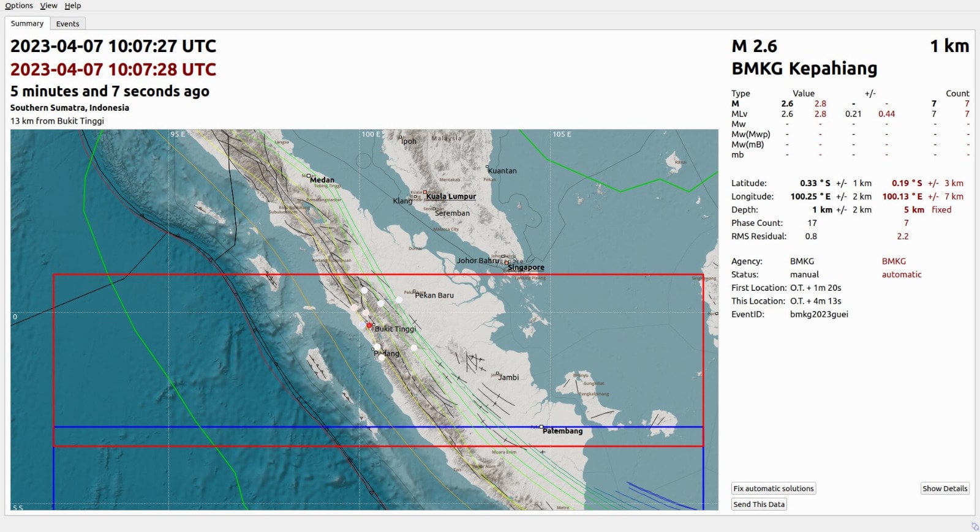
Task: Click the Show Details button
Action: click(944, 489)
